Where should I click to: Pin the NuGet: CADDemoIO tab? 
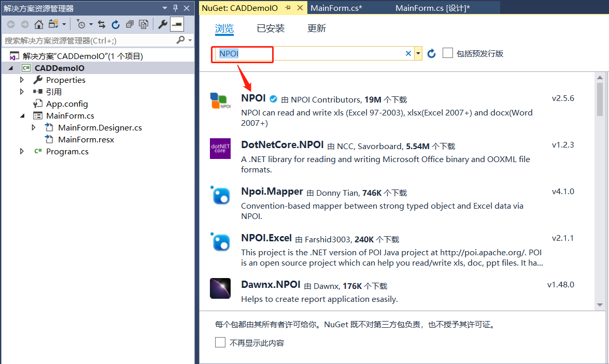click(x=288, y=8)
